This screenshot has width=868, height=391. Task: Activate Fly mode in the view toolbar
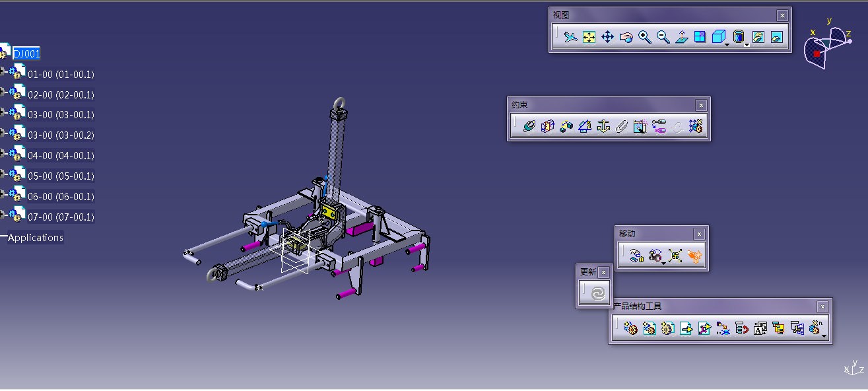pyautogui.click(x=571, y=37)
